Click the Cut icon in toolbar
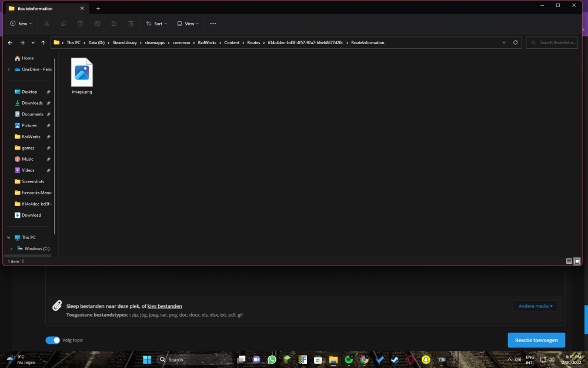This screenshot has height=368, width=588. pos(47,24)
